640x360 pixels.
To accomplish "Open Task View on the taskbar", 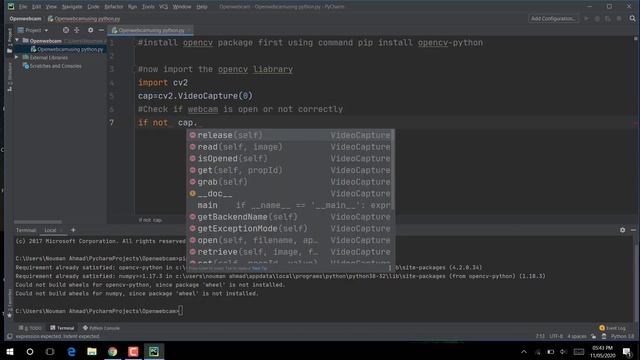I will [50, 351].
